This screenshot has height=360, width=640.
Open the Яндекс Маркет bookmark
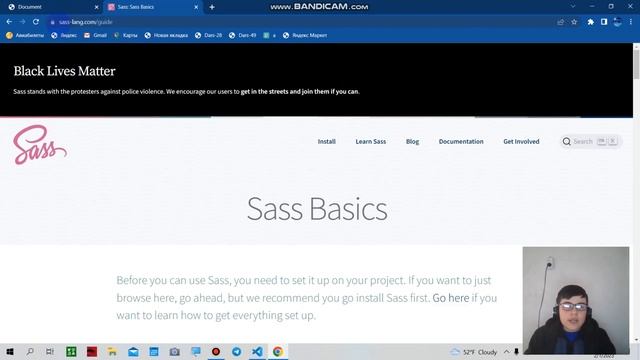tap(305, 36)
